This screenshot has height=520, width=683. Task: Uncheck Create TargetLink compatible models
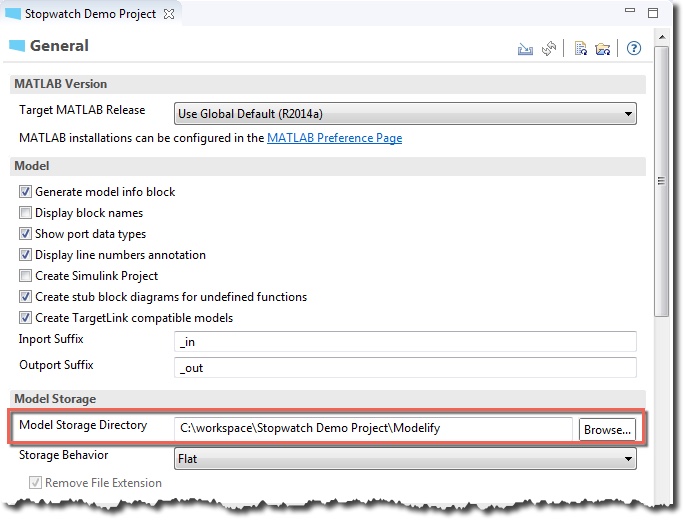tap(25, 317)
